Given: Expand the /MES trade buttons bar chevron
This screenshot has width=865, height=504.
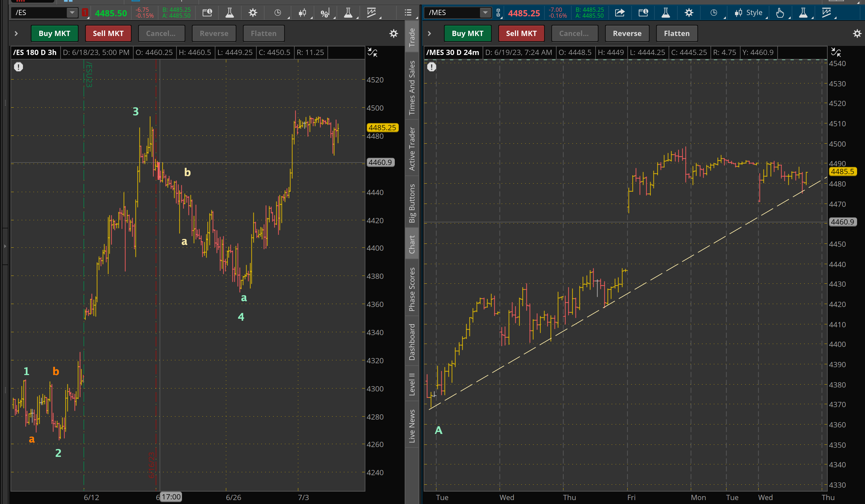Looking at the screenshot, I should [430, 33].
